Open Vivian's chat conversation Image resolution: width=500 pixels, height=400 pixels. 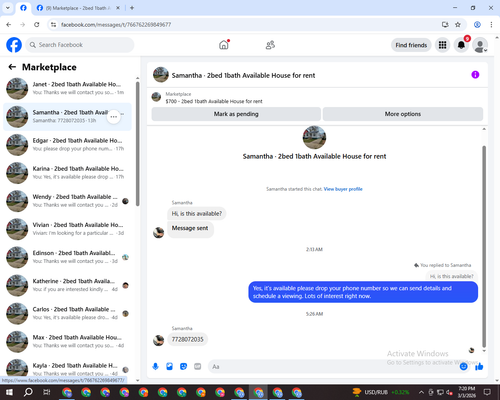67,229
